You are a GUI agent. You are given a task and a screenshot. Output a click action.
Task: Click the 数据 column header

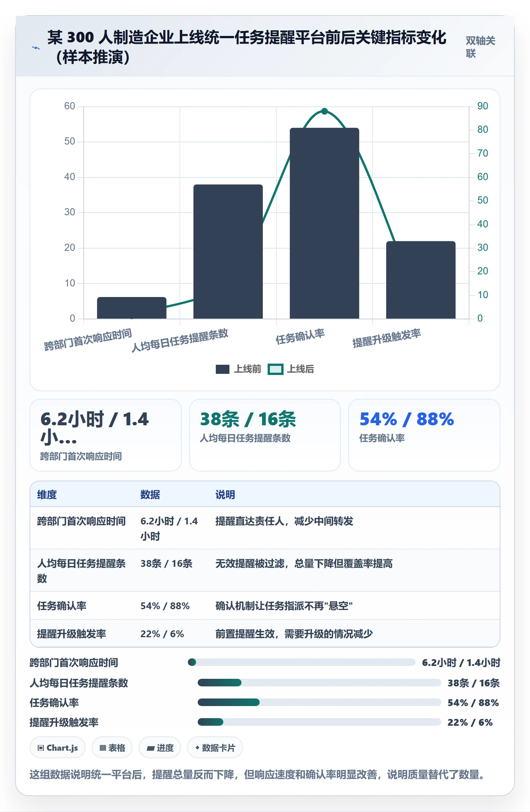tap(150, 495)
